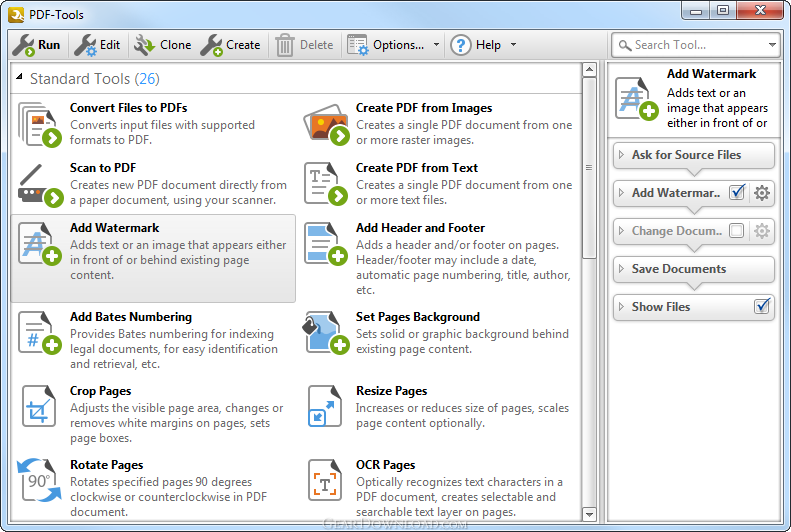Screen dimensions: 791x532
Task: Select the Create PDF from Text icon
Action: pos(326,184)
